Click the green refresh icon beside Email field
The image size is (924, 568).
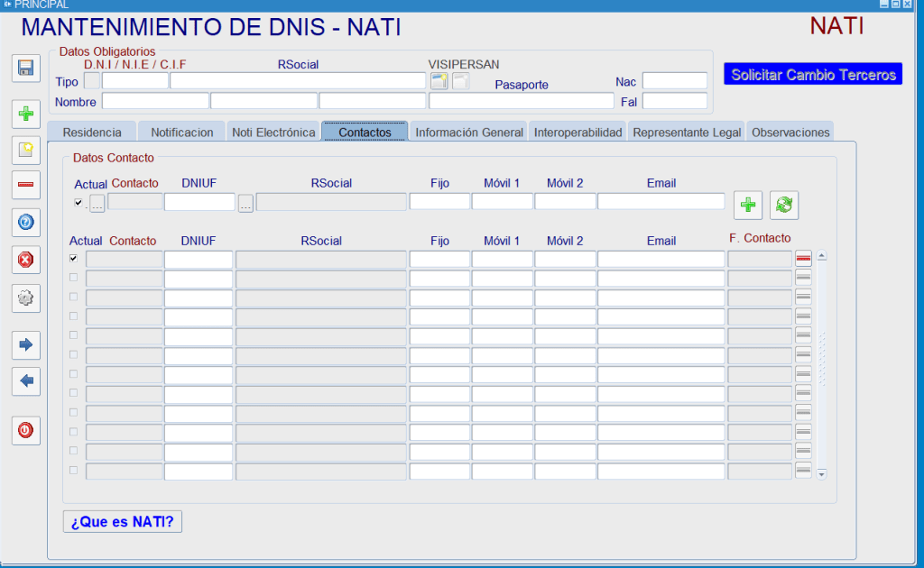pos(783,205)
